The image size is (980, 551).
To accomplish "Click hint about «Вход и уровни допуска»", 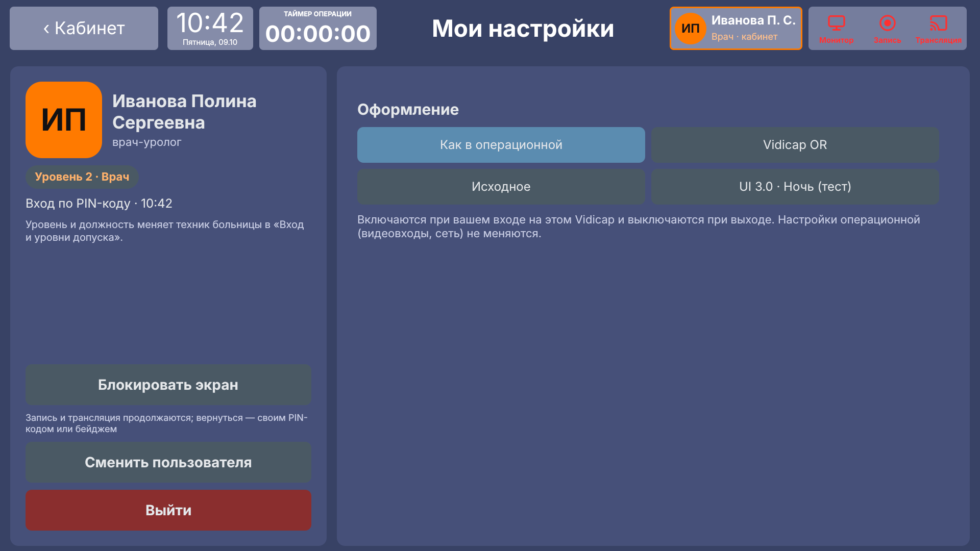I will pos(165,231).
